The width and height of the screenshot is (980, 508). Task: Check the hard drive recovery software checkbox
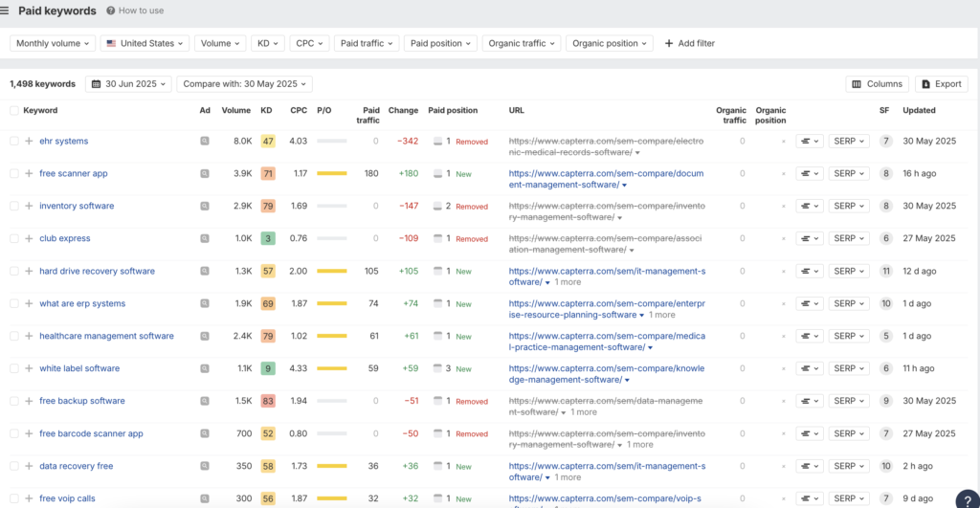(13, 271)
